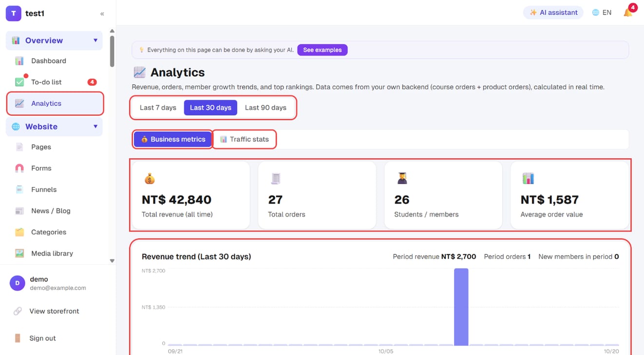644x355 pixels.
Task: Click the demo@example.com email text
Action: (58, 288)
